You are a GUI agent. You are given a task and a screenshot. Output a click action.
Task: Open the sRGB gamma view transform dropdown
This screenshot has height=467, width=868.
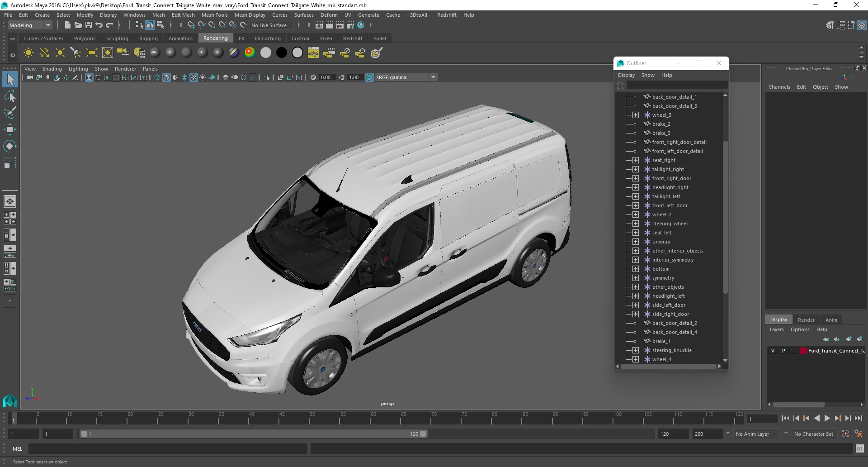pos(406,77)
